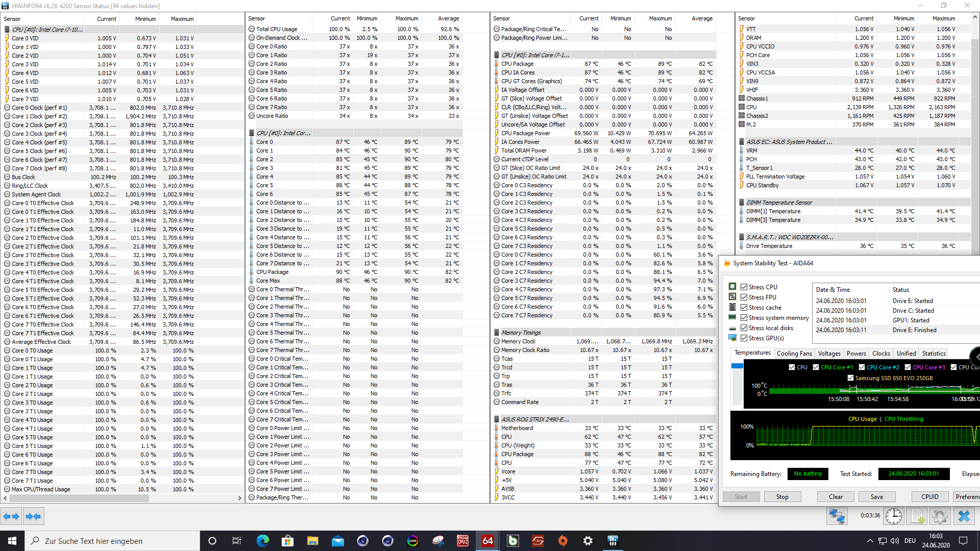Click the horizontal scrollbar track of first sensor panel

[122, 498]
